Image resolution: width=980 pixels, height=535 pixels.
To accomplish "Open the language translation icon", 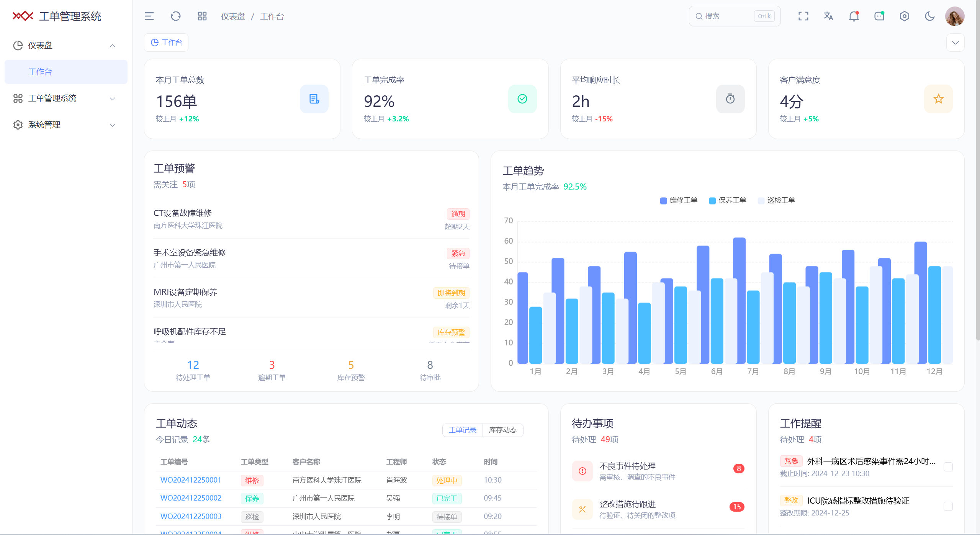I will tap(828, 16).
